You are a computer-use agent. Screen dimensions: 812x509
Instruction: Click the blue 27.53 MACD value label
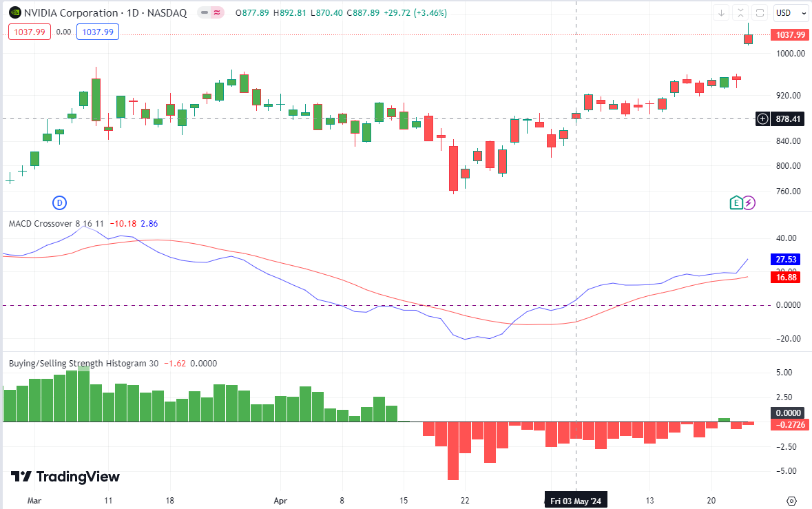point(787,259)
